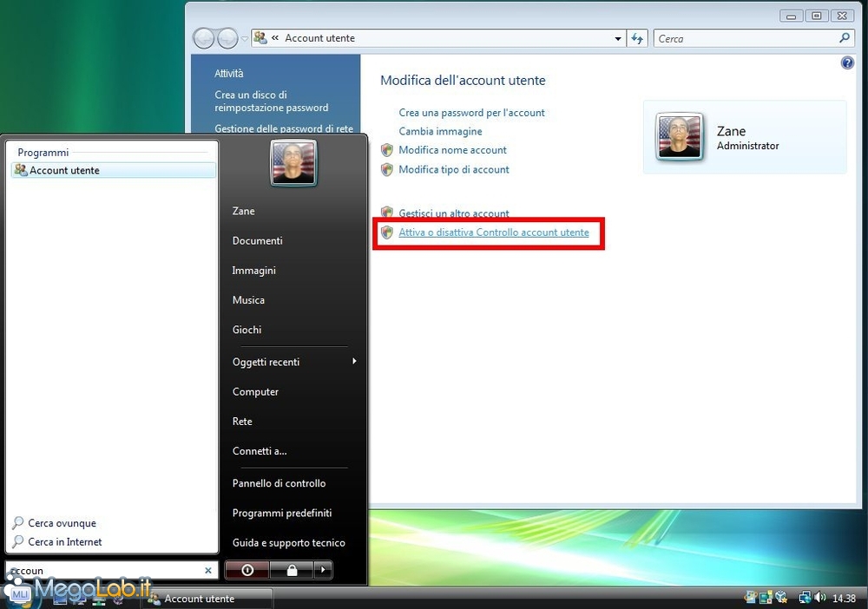Click Account utente taskbar button
The width and height of the screenshot is (868, 609).
(207, 599)
